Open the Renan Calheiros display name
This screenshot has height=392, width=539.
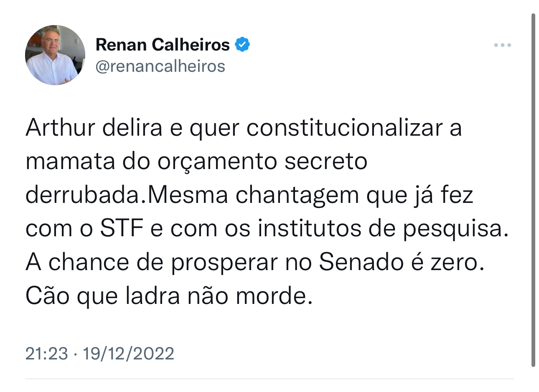click(x=163, y=44)
